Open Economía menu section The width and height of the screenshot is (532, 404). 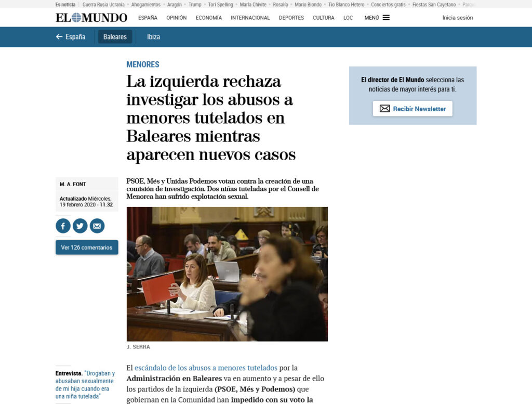click(208, 18)
